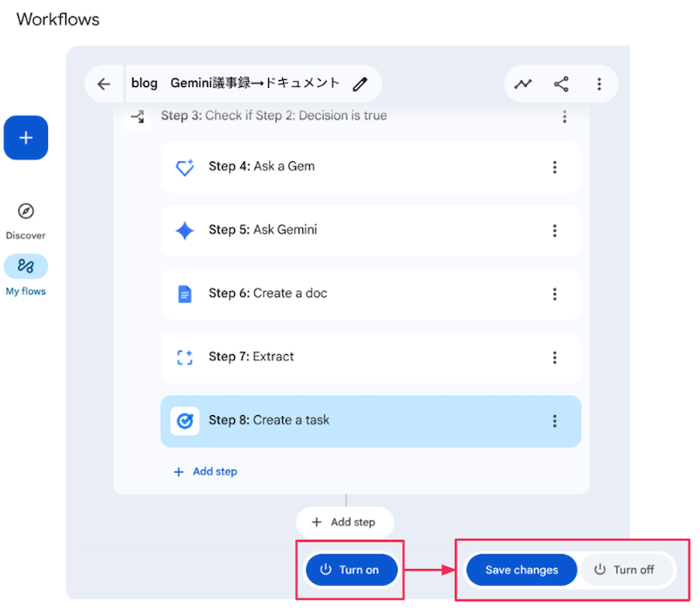The height and width of the screenshot is (610, 700).
Task: Click the flow title text beginning with blog Gemini
Action: (x=235, y=84)
